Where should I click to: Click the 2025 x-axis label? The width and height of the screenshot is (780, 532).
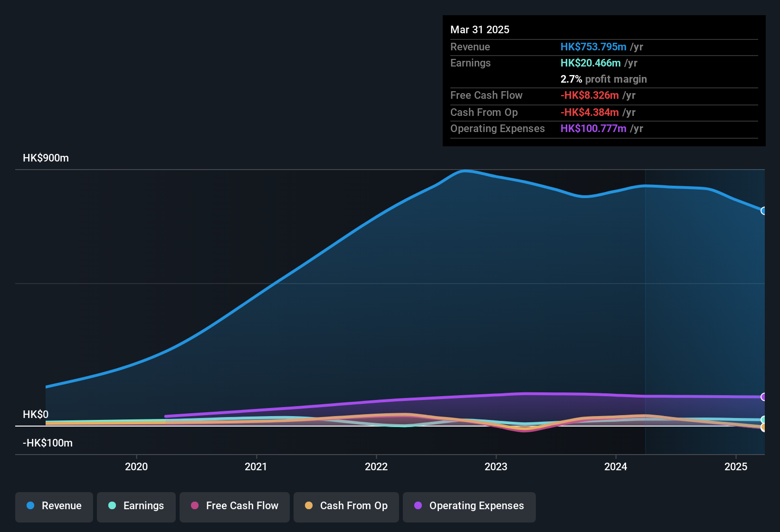click(736, 466)
